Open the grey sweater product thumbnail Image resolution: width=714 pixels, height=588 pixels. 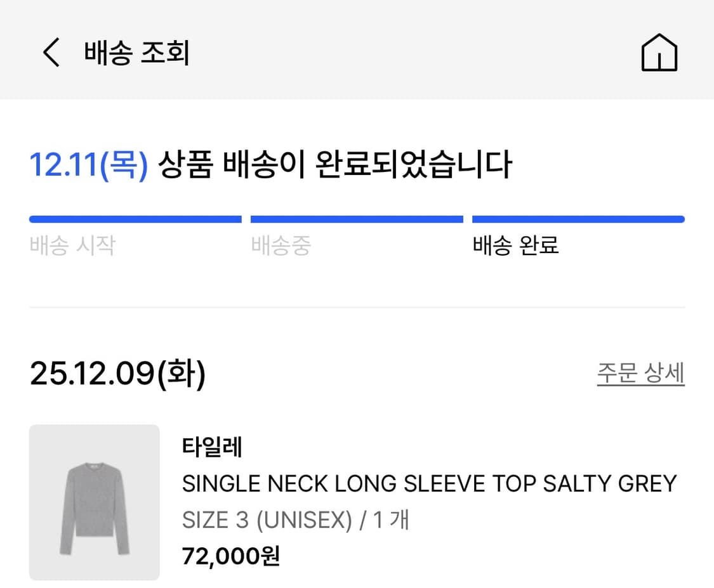94,502
